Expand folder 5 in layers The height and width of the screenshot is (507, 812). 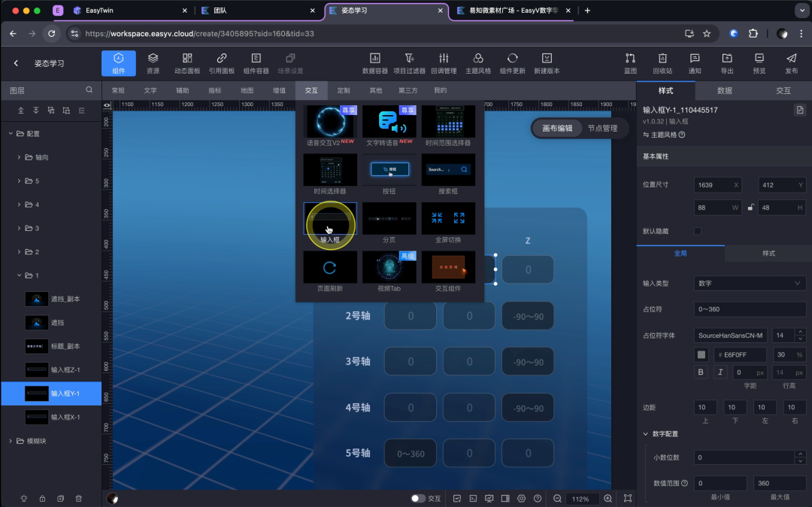19,181
